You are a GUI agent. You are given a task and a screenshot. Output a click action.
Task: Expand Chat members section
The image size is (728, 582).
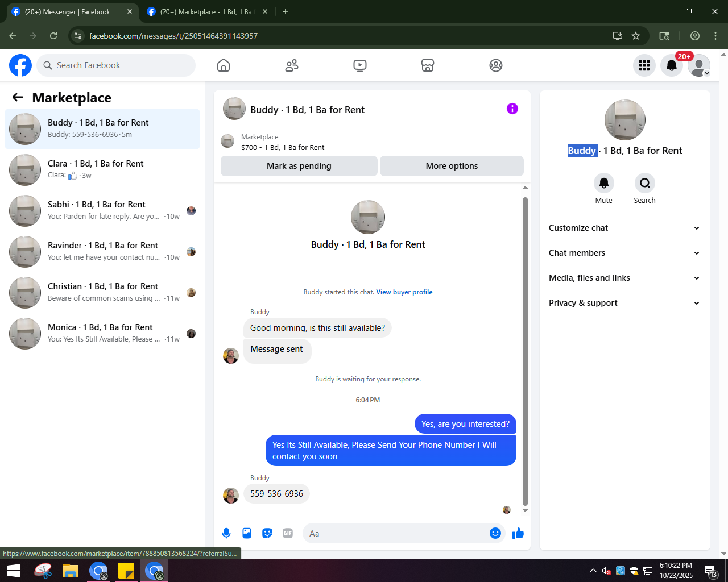pos(624,253)
